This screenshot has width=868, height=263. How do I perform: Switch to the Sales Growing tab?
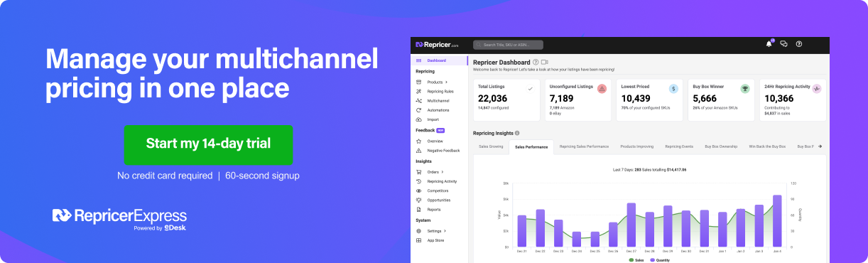(x=491, y=146)
